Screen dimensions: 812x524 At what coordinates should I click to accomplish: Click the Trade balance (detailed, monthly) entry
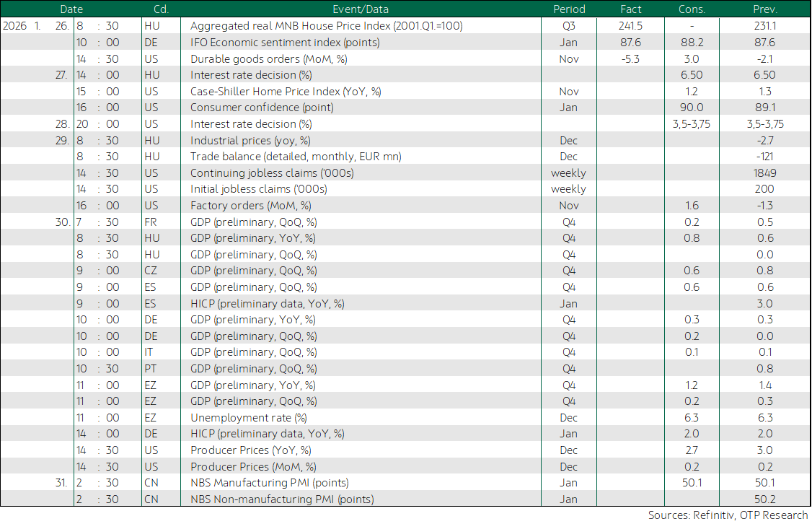pos(296,157)
